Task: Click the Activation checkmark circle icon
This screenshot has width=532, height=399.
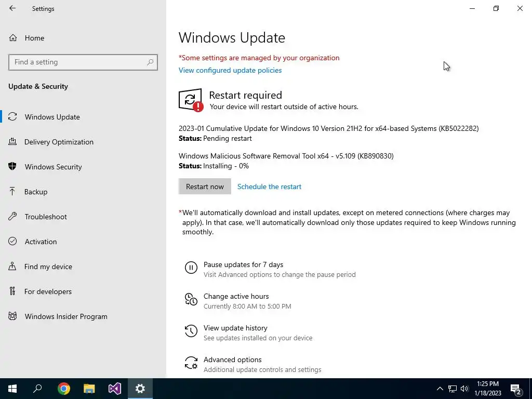Action: click(x=12, y=241)
